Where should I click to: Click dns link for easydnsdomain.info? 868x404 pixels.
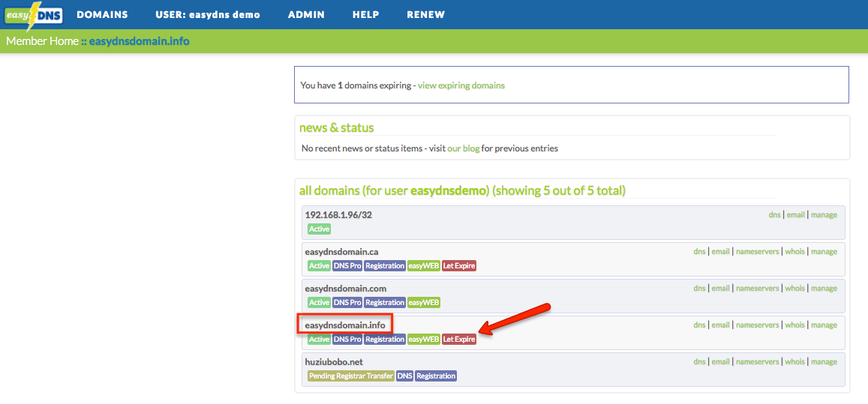[x=699, y=325]
